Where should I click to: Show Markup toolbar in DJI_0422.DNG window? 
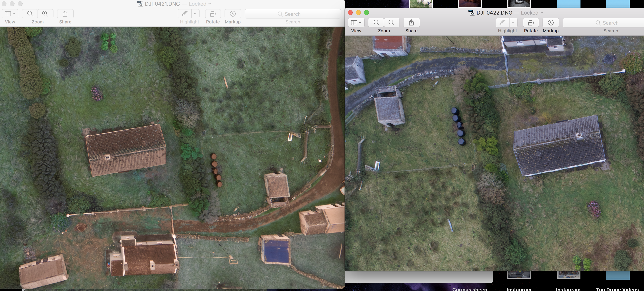(551, 23)
